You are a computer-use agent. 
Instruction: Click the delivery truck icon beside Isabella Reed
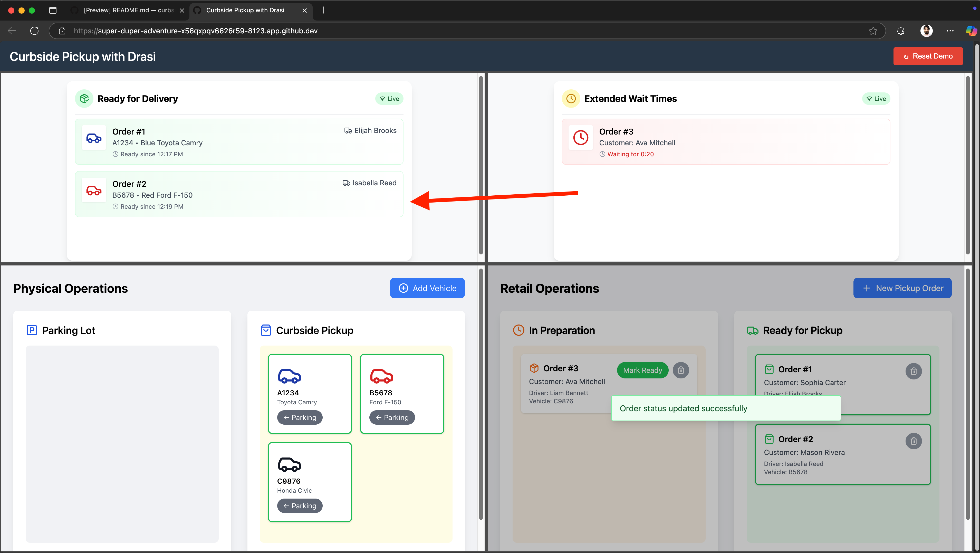pos(346,183)
